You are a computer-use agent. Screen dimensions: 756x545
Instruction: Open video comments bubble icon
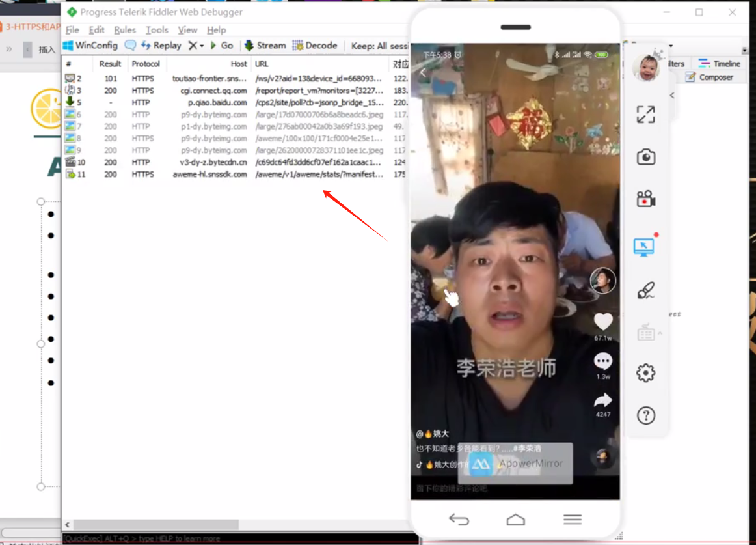[603, 361]
